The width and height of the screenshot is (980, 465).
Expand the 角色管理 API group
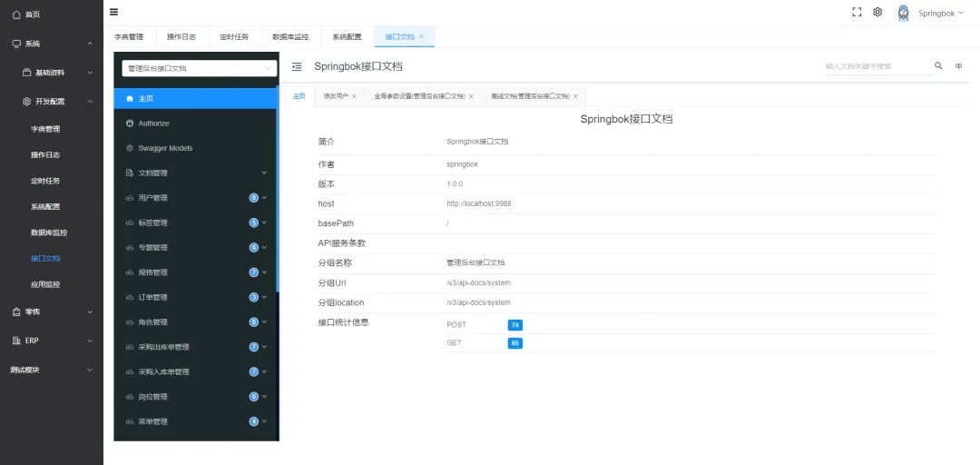tap(195, 322)
